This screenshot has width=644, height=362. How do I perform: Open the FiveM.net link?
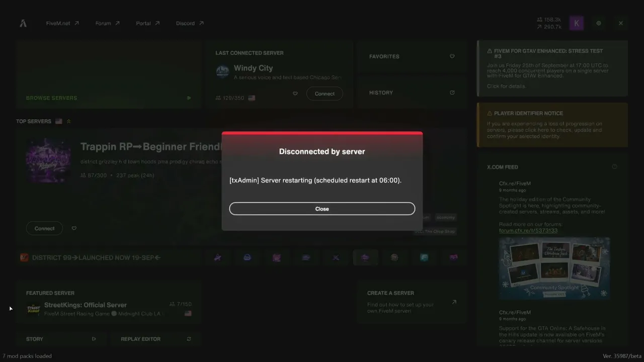pyautogui.click(x=62, y=23)
